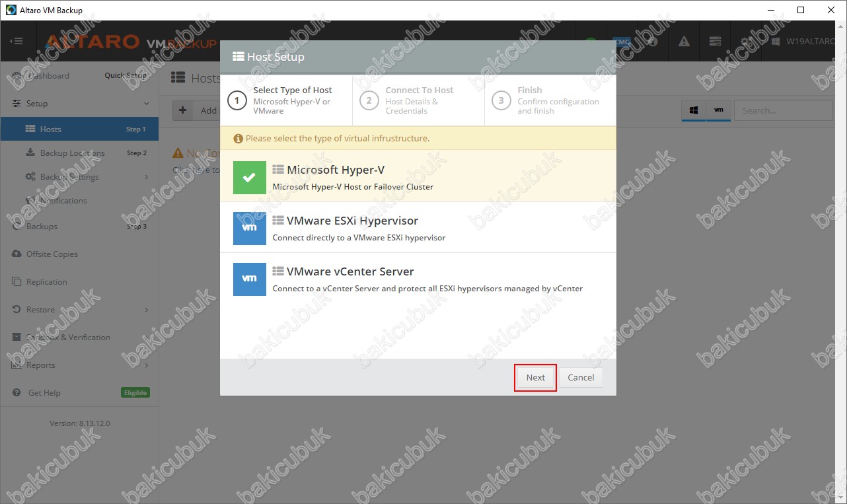Go to step 2 Connect To Host
The width and height of the screenshot is (847, 504).
(x=418, y=100)
